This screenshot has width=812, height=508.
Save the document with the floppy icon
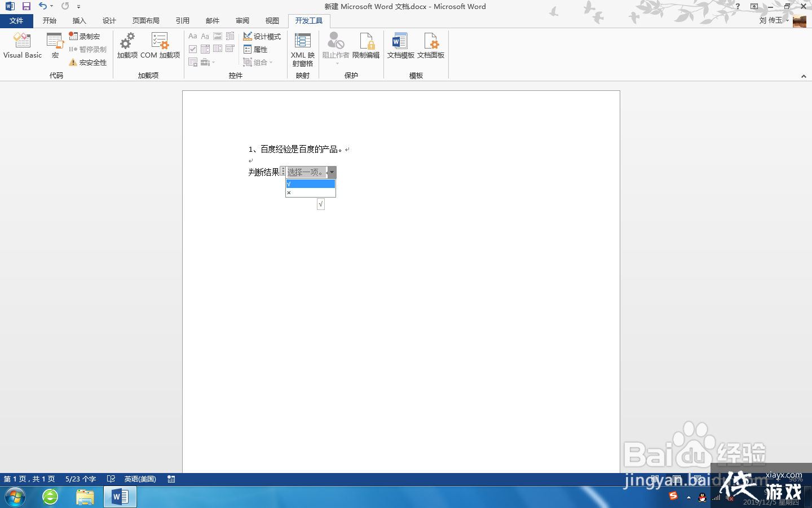[26, 6]
